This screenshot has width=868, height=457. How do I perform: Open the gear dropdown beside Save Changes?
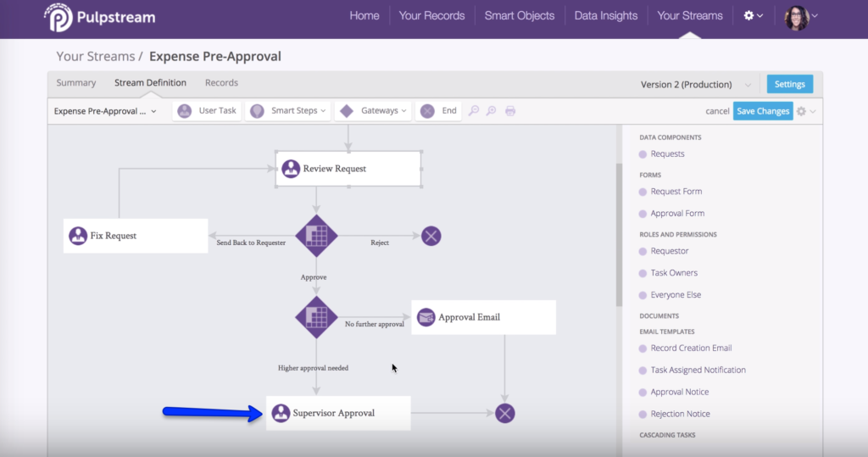[805, 111]
